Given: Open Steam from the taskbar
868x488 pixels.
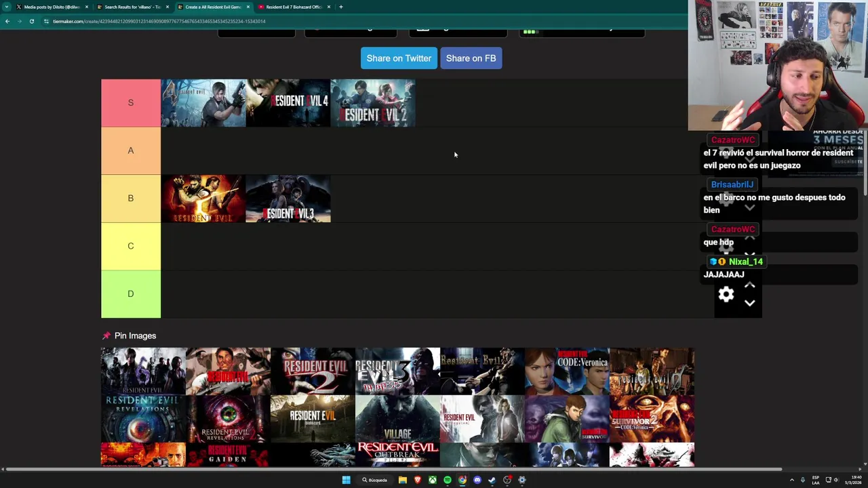Looking at the screenshot, I should pyautogui.click(x=492, y=480).
